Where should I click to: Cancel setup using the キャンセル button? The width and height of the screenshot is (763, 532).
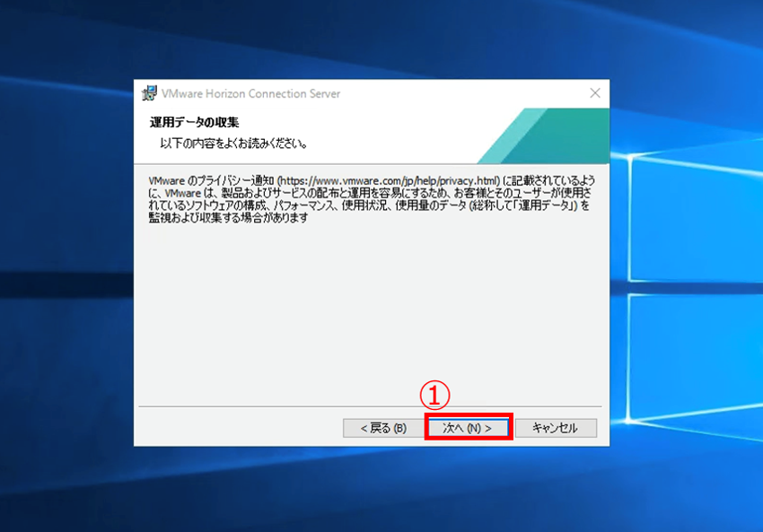tap(555, 428)
